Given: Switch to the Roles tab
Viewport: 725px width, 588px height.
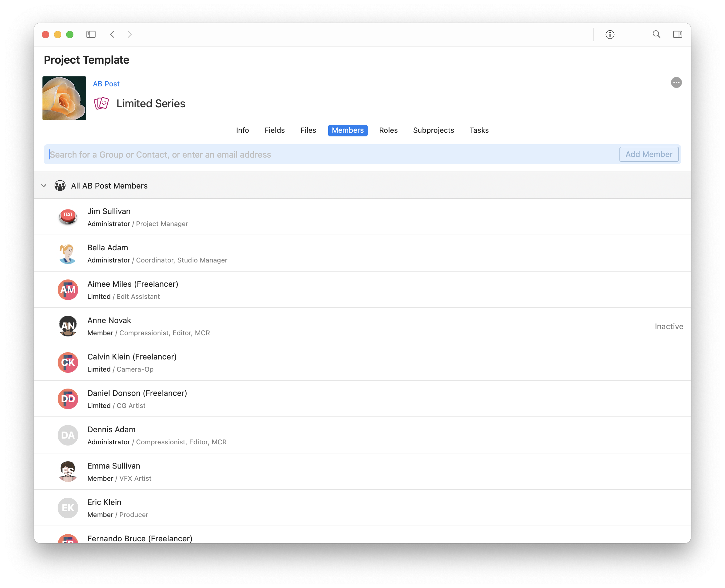Looking at the screenshot, I should (x=388, y=130).
